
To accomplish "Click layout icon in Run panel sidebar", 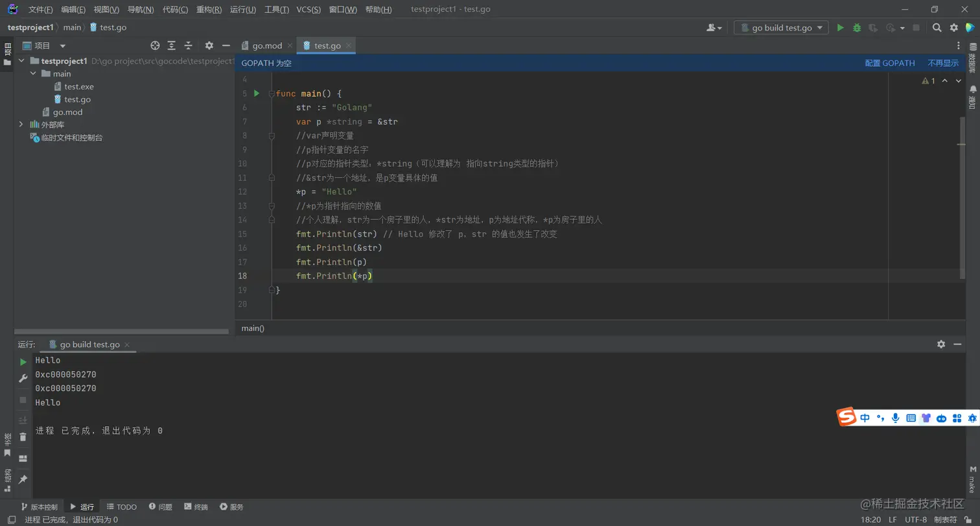I will pos(23,459).
